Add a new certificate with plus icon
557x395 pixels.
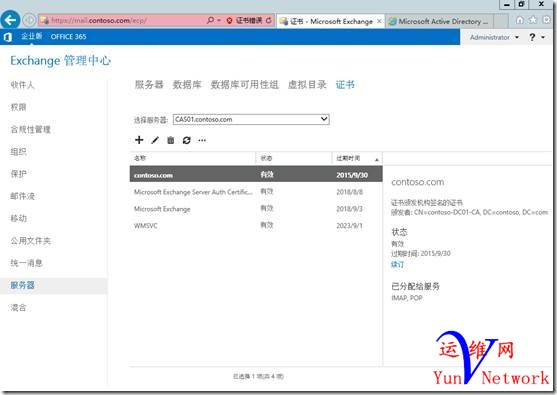coord(139,140)
